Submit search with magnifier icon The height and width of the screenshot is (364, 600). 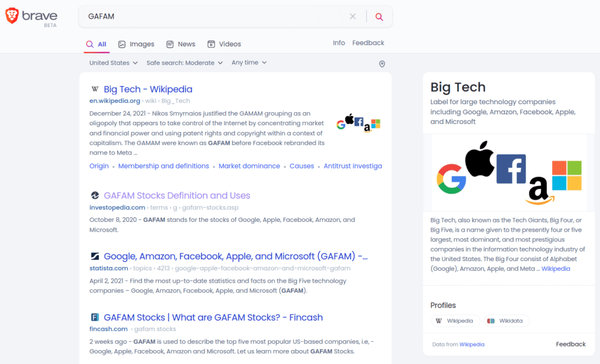[379, 16]
